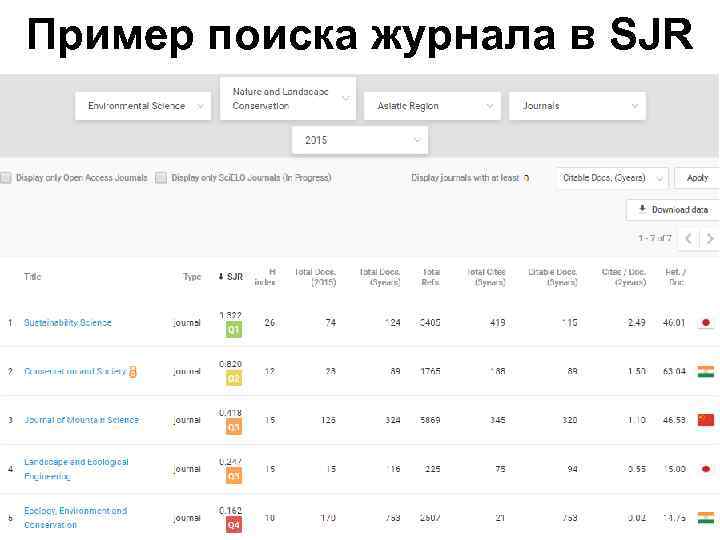Open the Sustainability Science journal link
The width and height of the screenshot is (720, 540).
coord(68,323)
